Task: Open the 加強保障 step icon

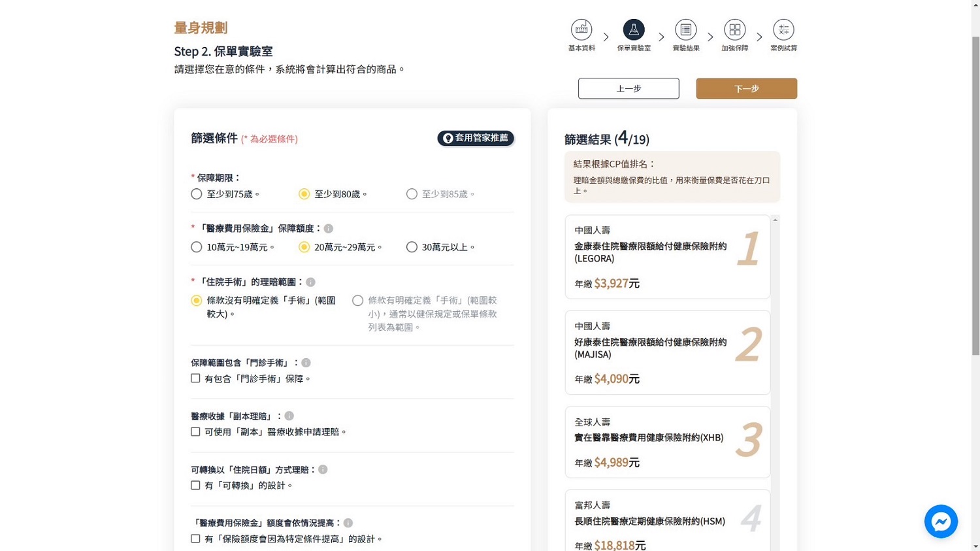Action: (734, 30)
